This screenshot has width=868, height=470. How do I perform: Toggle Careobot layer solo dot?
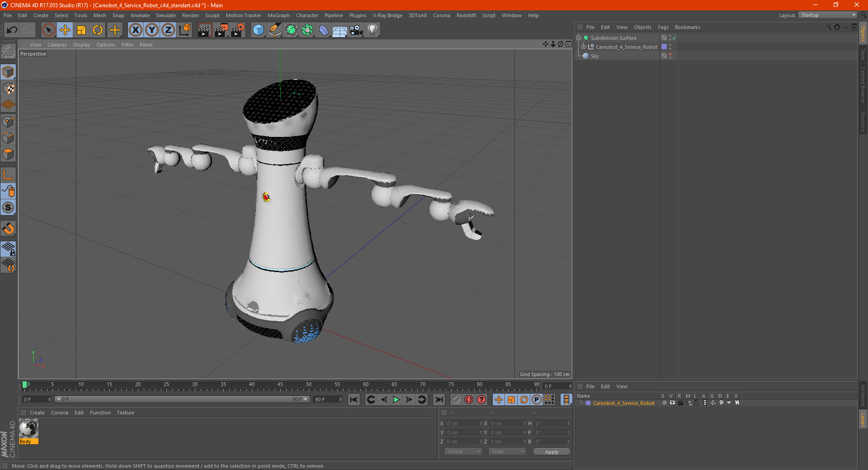[664, 403]
